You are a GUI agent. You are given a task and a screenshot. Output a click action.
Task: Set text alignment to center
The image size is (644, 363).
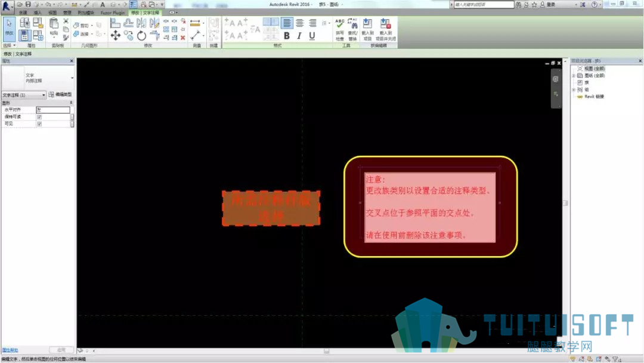coord(299,23)
